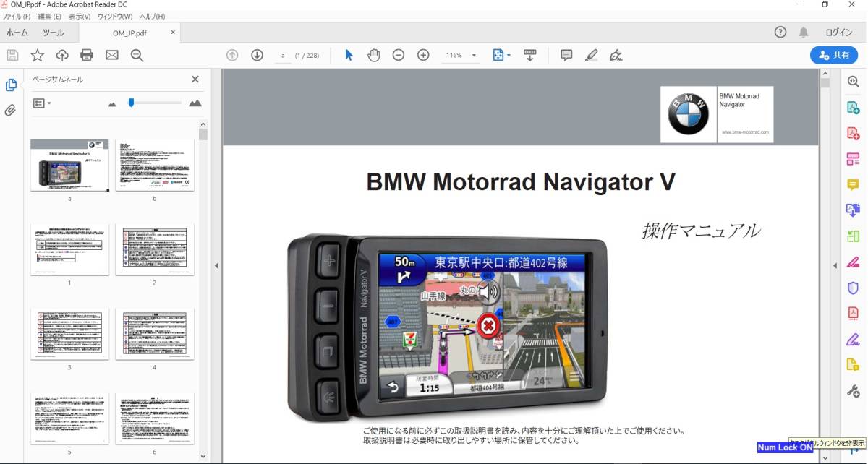Open More Tools wrench icon
Viewport: 868px width, 464px height.
pos(854,390)
